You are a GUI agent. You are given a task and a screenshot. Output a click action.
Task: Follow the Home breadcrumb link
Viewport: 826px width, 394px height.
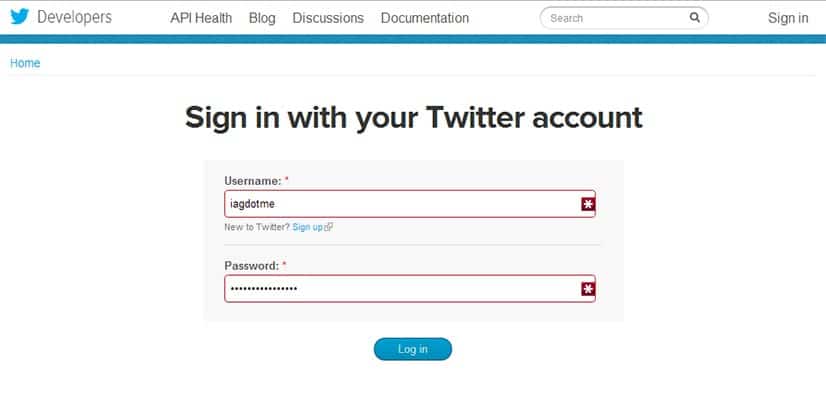click(x=25, y=63)
